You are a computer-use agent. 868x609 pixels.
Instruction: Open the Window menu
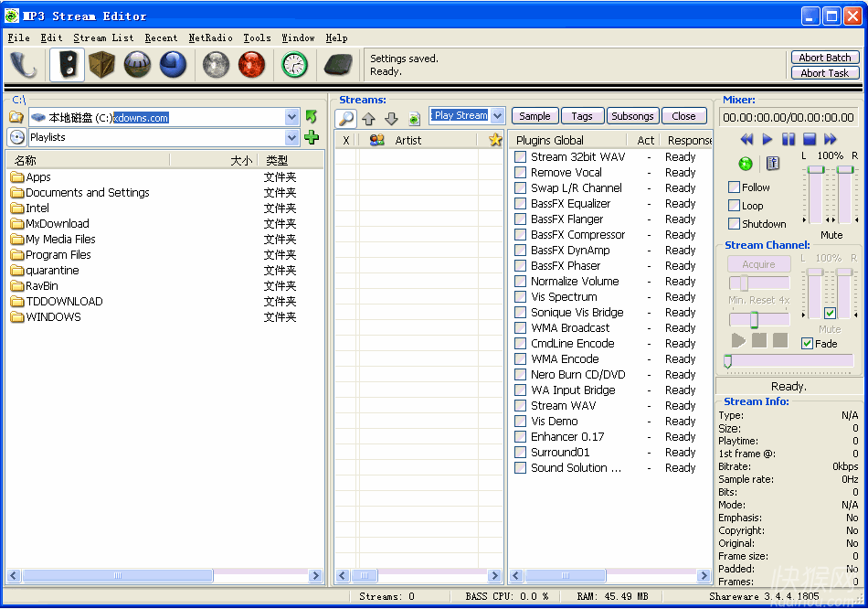pyautogui.click(x=298, y=37)
